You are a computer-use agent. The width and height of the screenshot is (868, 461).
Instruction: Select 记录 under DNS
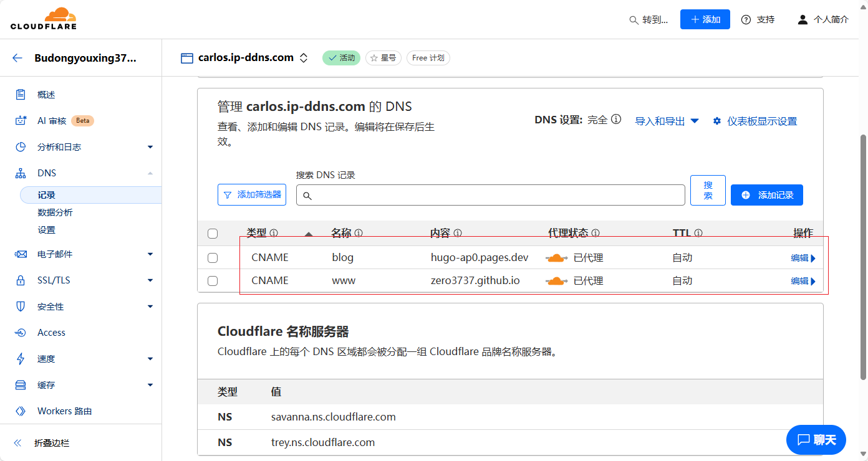pyautogui.click(x=91, y=195)
